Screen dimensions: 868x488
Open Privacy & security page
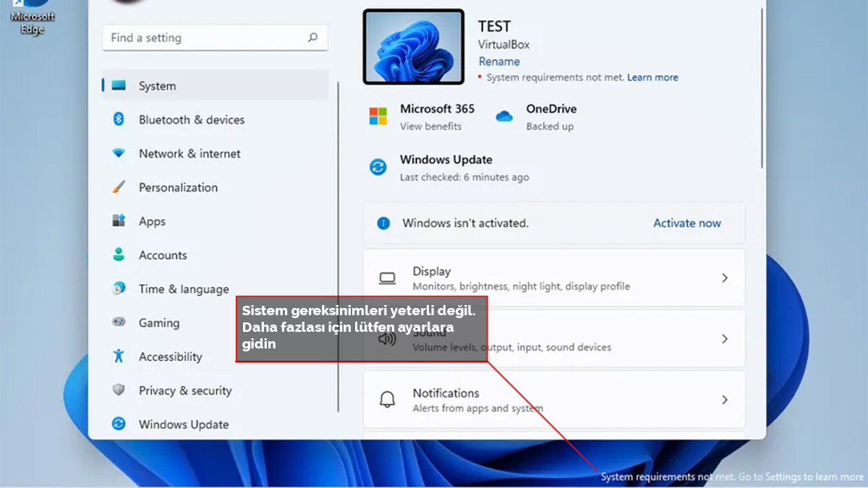(x=215, y=390)
